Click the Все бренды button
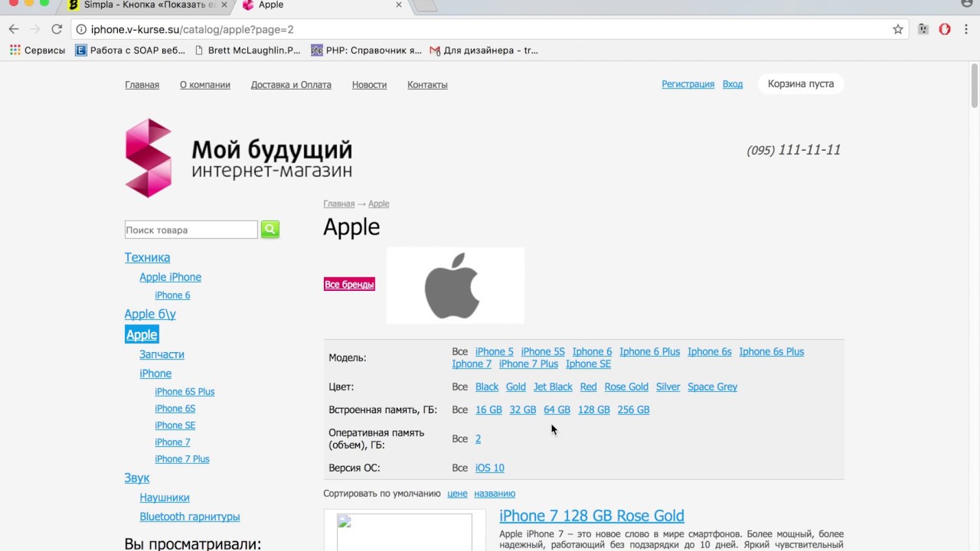The width and height of the screenshot is (980, 551). (x=349, y=285)
